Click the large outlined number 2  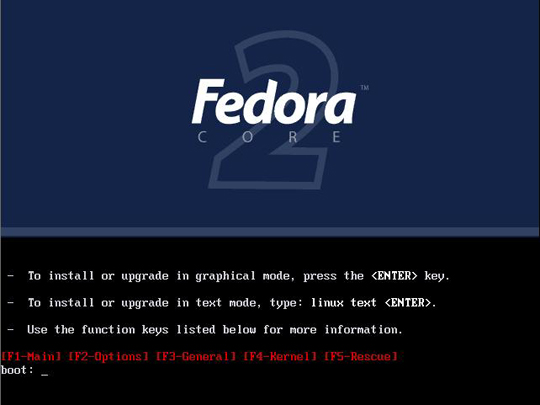pos(272,110)
